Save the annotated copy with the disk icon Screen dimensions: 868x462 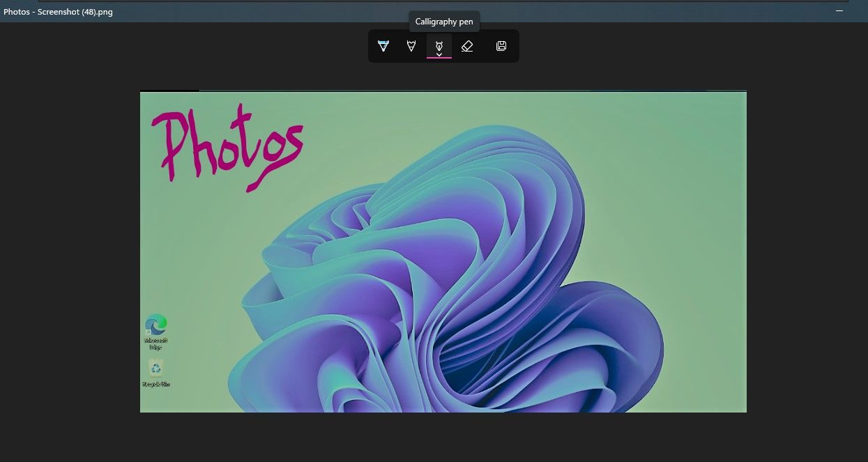click(501, 46)
